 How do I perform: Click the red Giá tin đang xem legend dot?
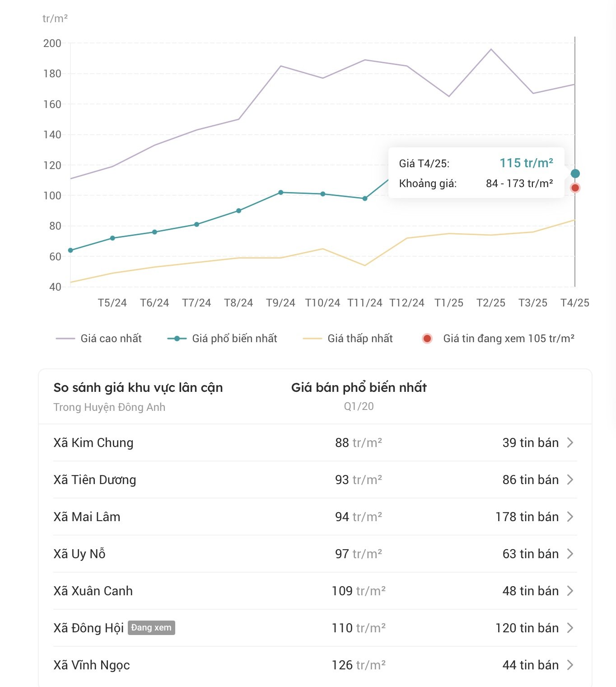tap(427, 339)
